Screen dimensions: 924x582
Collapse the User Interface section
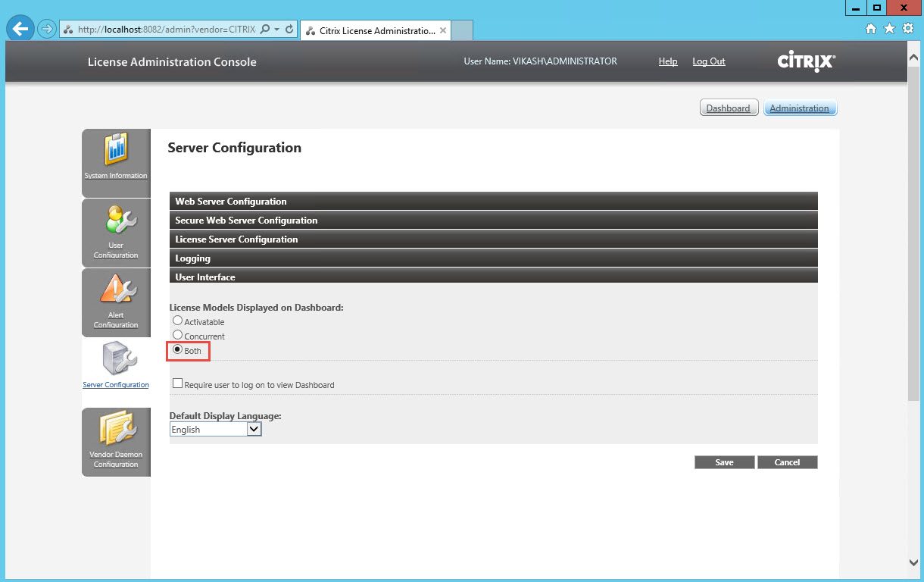click(494, 276)
